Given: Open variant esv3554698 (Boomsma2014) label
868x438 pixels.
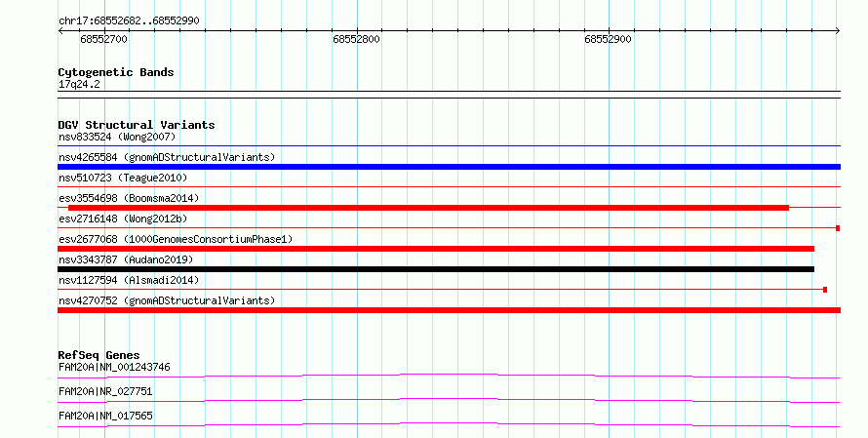Looking at the screenshot, I should [x=129, y=198].
